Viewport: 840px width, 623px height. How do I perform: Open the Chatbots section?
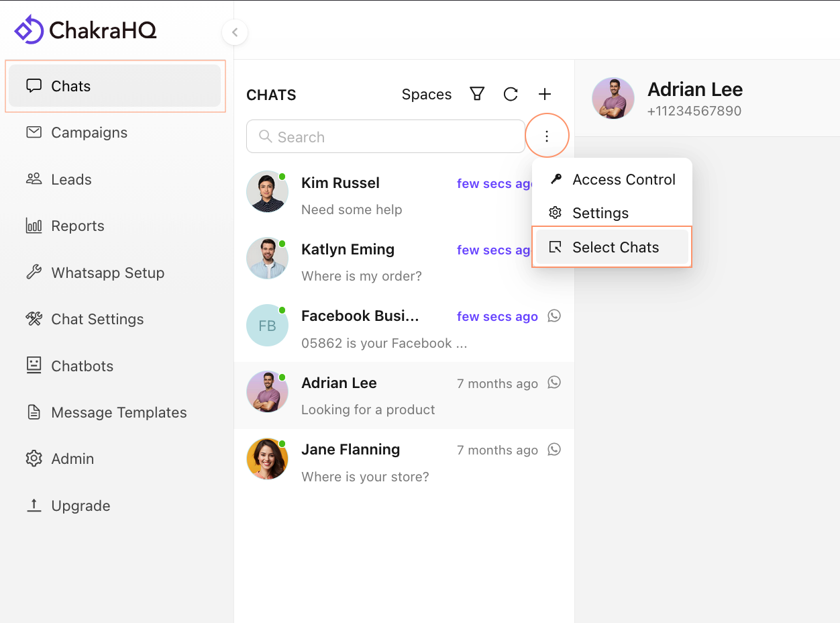(x=82, y=366)
